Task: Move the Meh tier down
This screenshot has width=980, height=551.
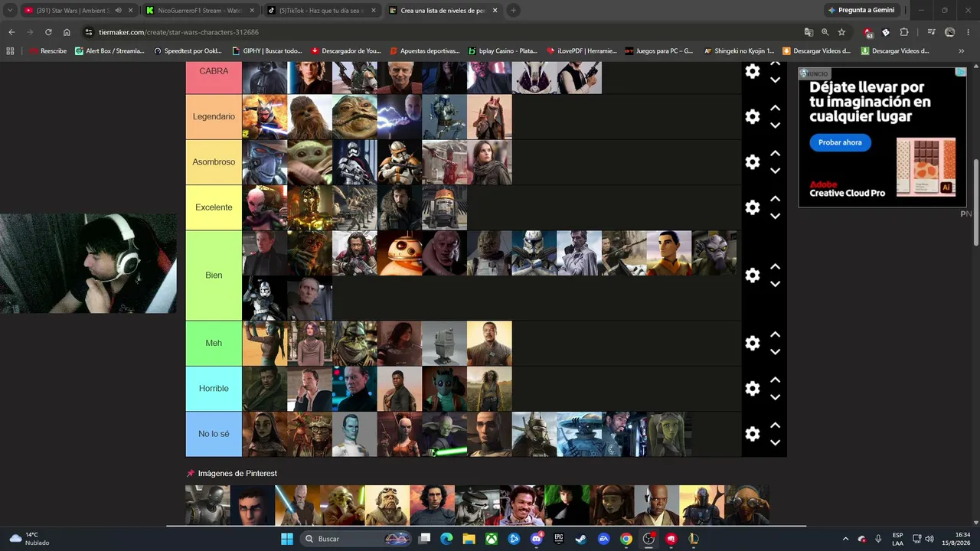Action: pos(775,352)
